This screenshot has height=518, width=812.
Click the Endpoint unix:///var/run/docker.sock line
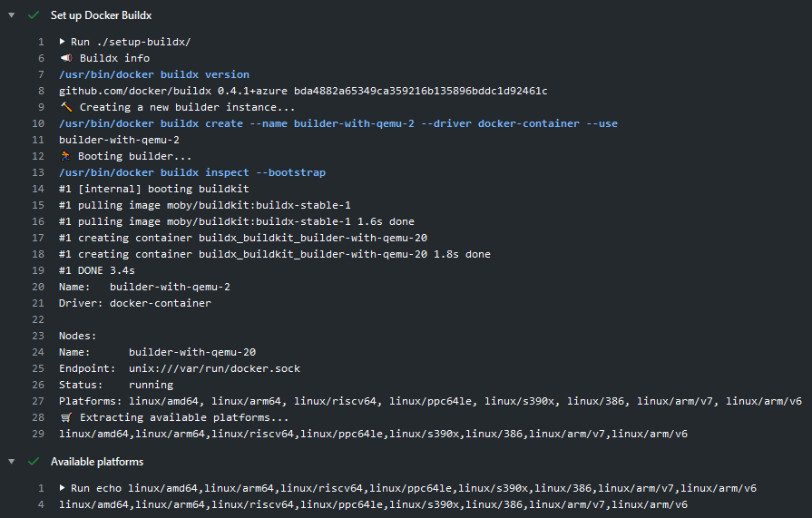point(180,368)
